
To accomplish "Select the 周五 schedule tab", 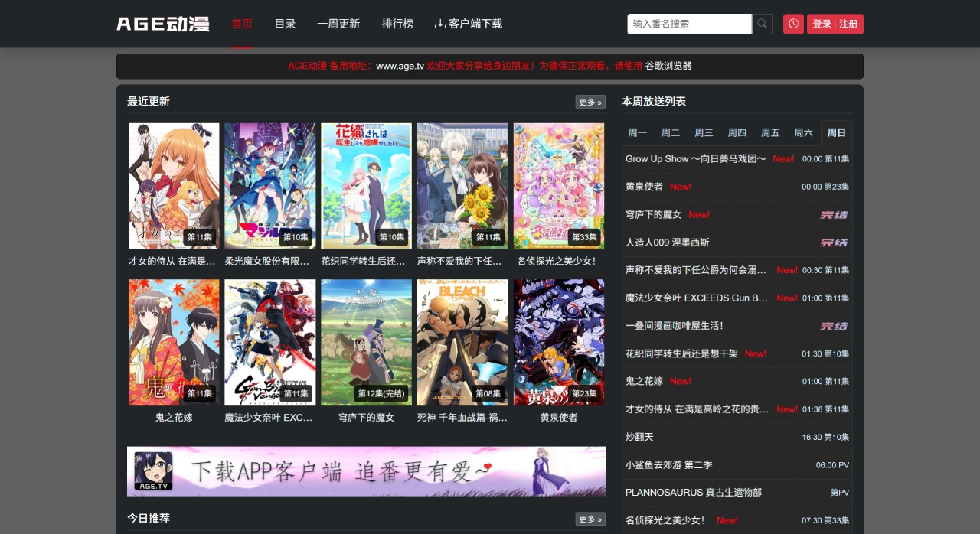I will coord(770,132).
